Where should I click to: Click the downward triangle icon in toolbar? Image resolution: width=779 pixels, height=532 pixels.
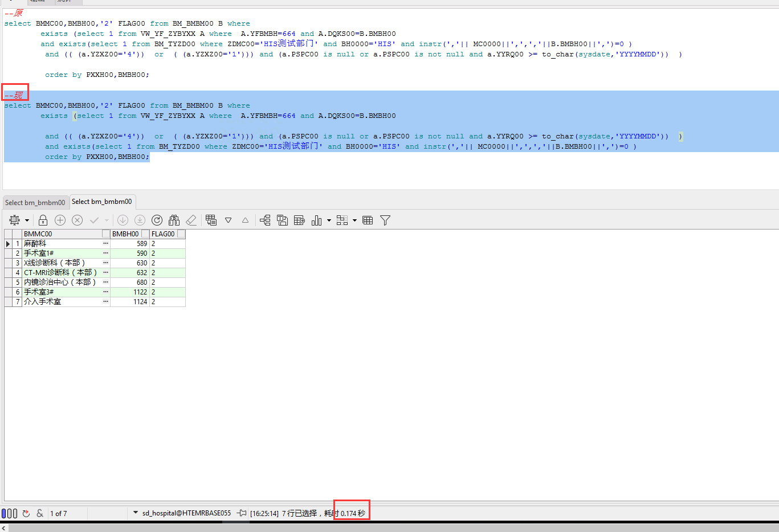point(228,220)
